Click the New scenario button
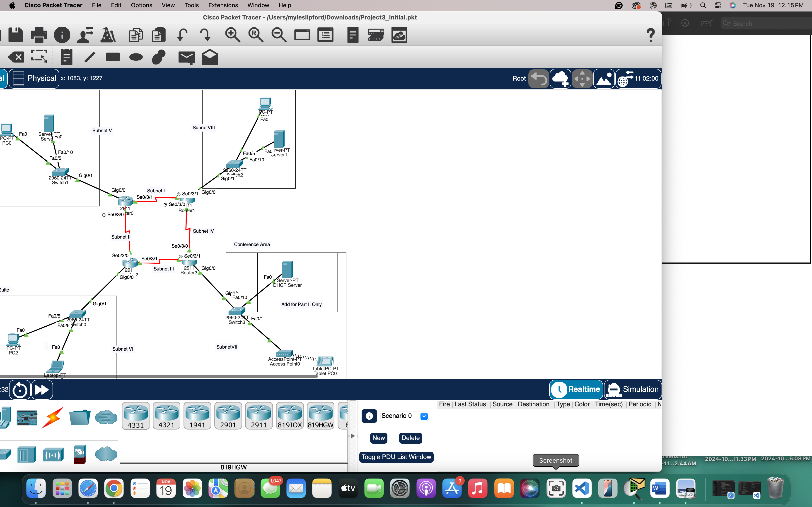812x507 pixels. point(379,438)
